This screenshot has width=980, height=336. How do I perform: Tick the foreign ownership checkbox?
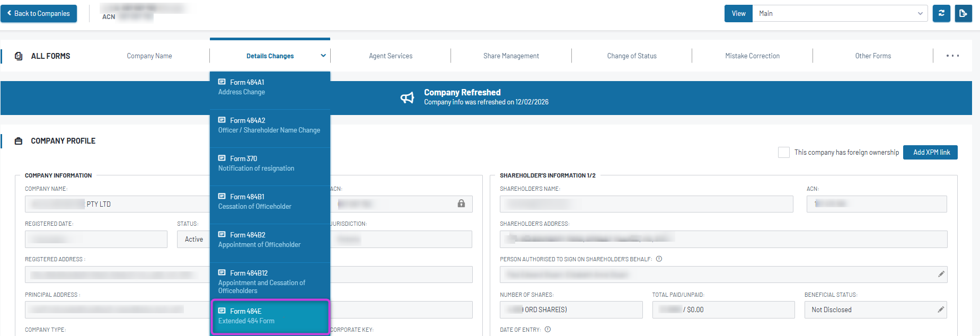[x=783, y=152]
